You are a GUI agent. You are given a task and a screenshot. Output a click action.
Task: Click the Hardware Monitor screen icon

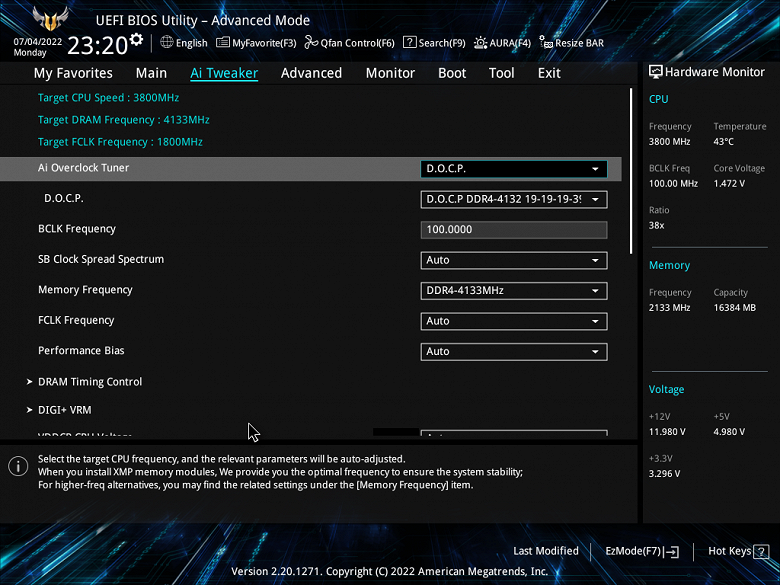[656, 72]
